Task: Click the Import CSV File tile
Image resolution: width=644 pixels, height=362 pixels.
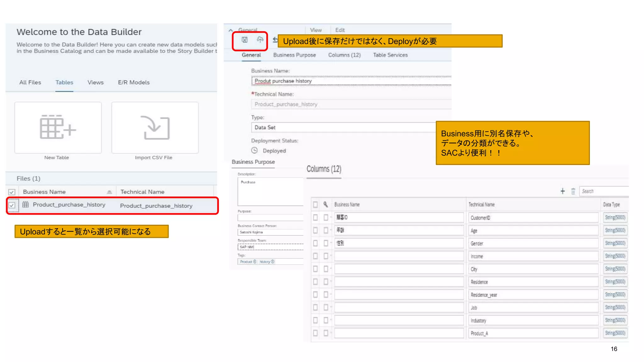Action: [x=155, y=128]
